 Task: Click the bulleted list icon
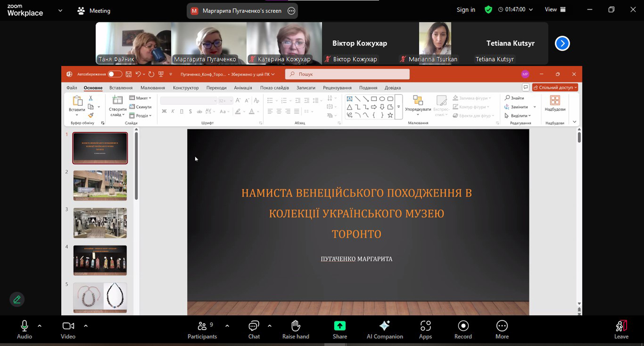pyautogui.click(x=270, y=101)
